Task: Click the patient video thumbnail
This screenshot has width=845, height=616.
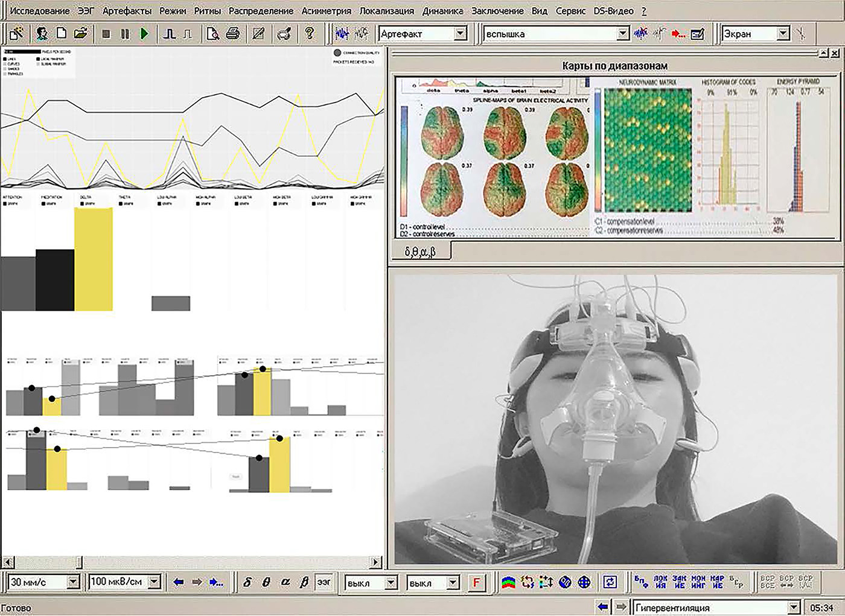Action: pos(616,419)
